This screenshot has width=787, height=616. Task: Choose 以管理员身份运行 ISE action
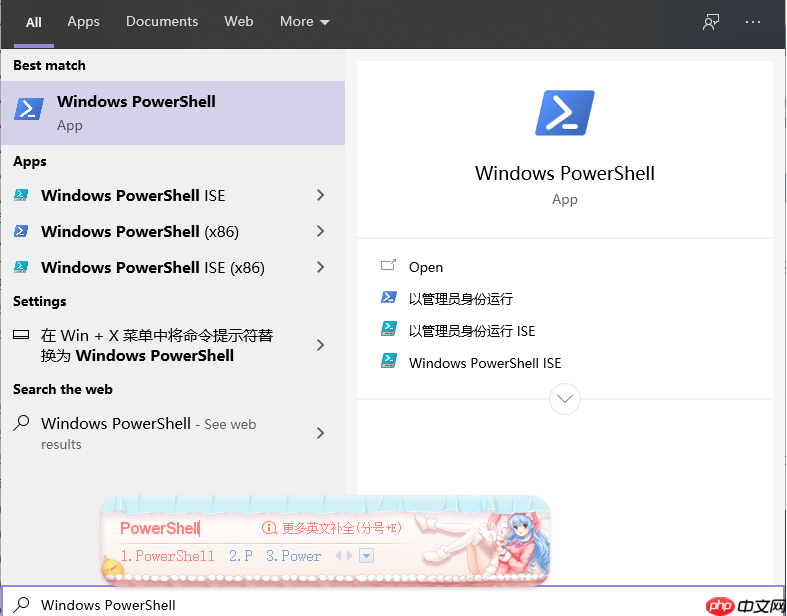[x=472, y=331]
